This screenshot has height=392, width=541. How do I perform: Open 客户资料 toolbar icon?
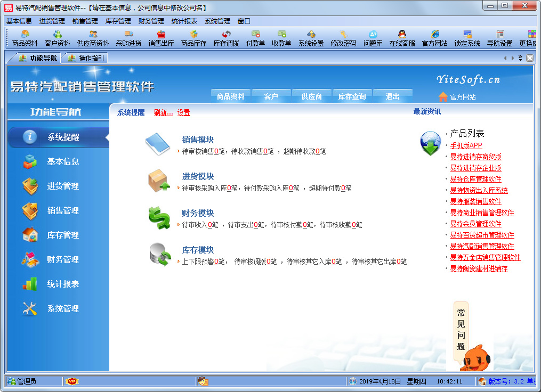coord(57,38)
